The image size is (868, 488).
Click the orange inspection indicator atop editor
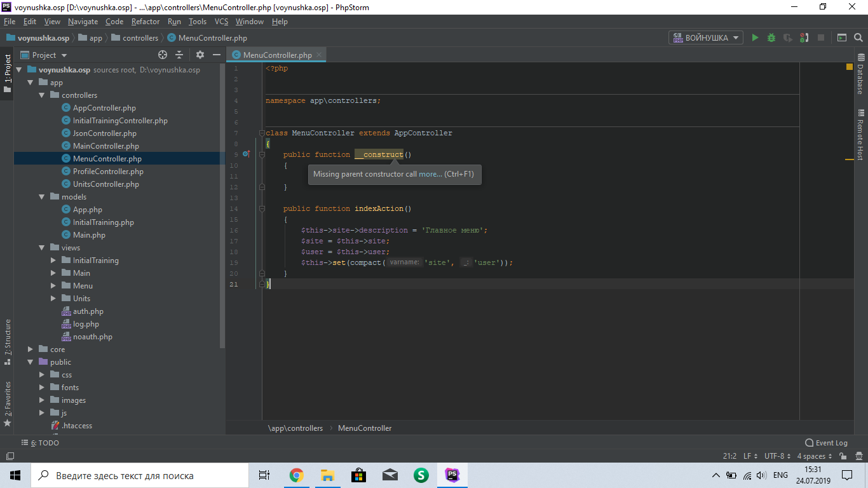(849, 67)
